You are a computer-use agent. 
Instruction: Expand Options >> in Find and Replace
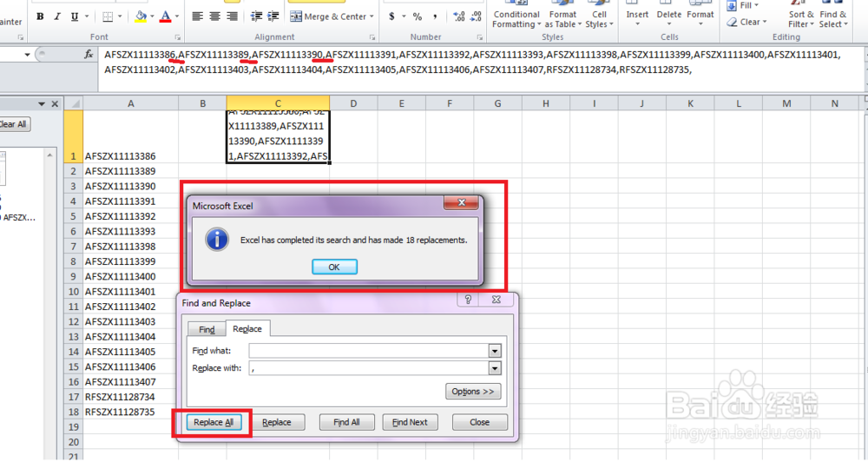click(473, 391)
